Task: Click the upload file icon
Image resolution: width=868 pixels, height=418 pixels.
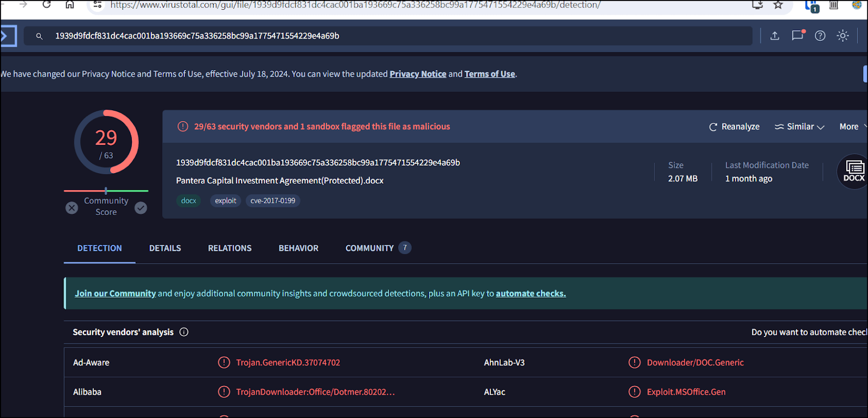Action: [775, 36]
